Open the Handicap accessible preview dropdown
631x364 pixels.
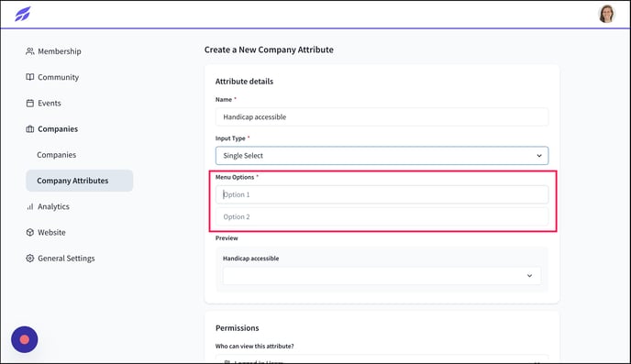(382, 276)
